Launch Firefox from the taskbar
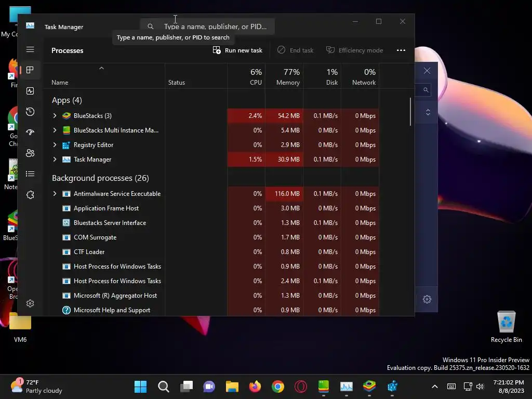This screenshot has height=399, width=532. (x=255, y=387)
